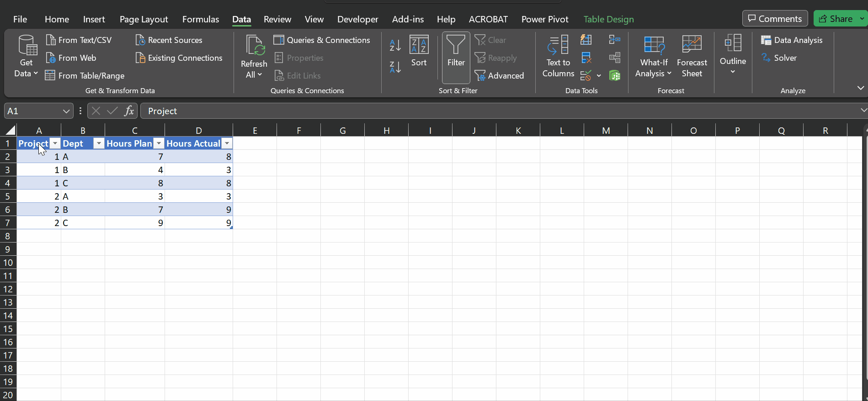Toggle the Filter funnel button
Viewport: 868px width, 401px height.
click(x=456, y=57)
